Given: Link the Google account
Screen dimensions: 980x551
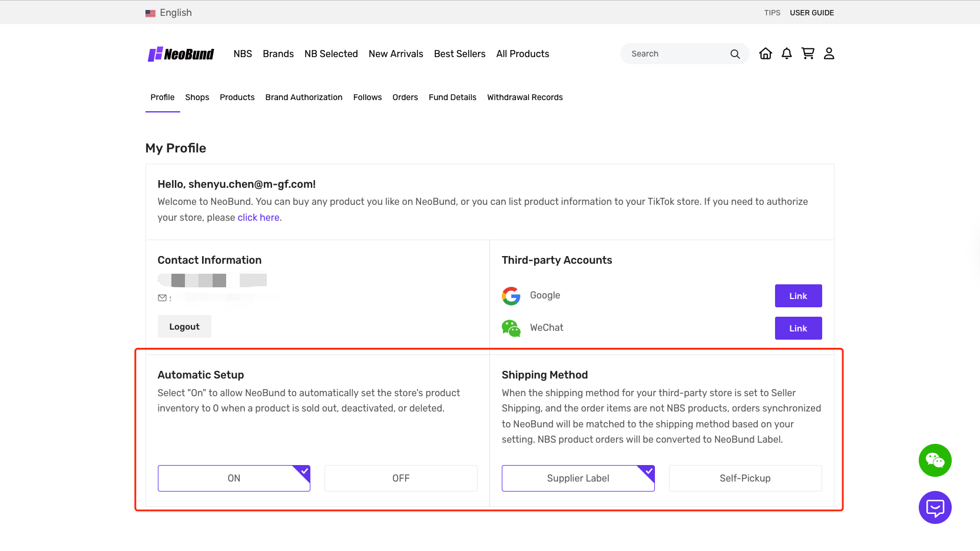Looking at the screenshot, I should [798, 296].
